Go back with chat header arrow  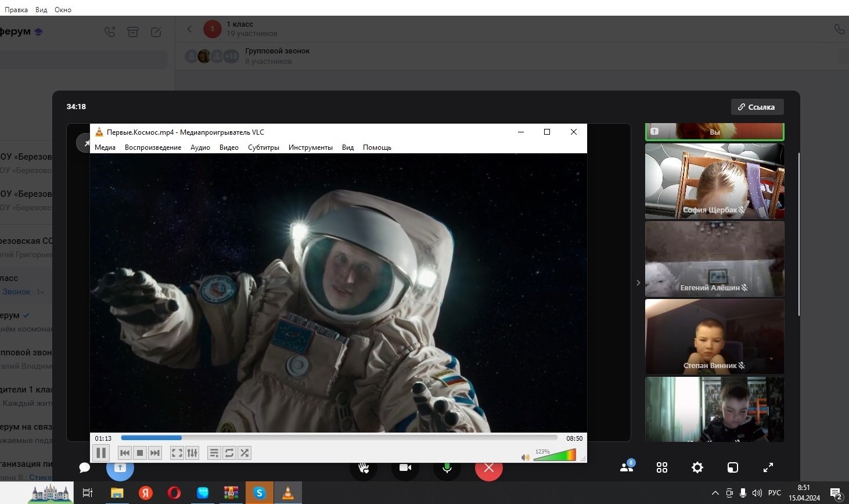click(189, 29)
